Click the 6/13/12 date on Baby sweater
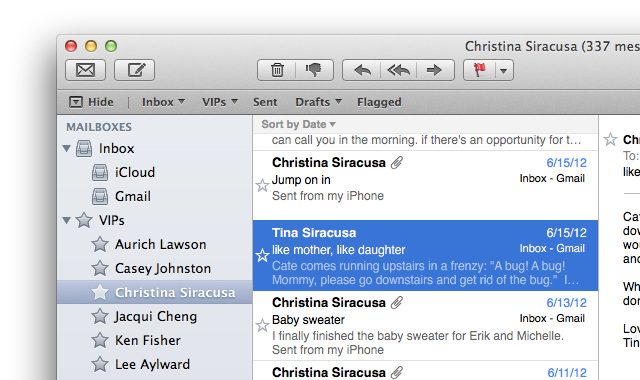 coord(567,303)
